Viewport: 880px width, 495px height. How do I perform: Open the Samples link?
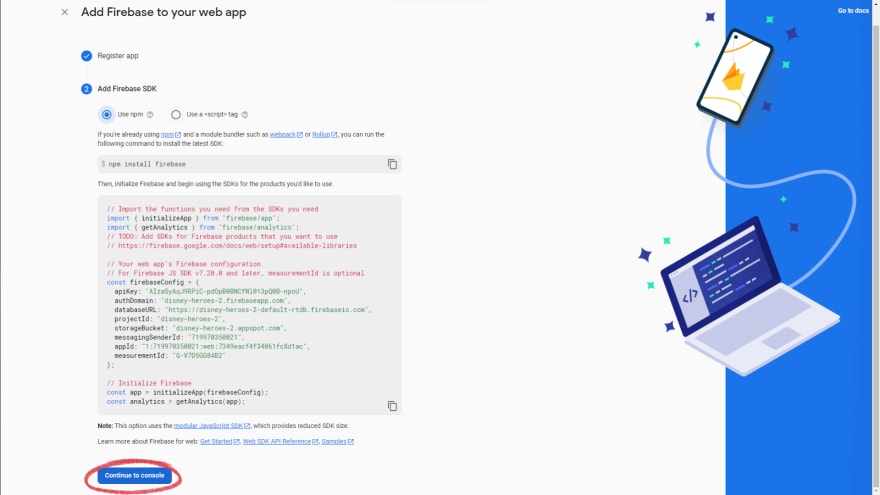coord(338,442)
